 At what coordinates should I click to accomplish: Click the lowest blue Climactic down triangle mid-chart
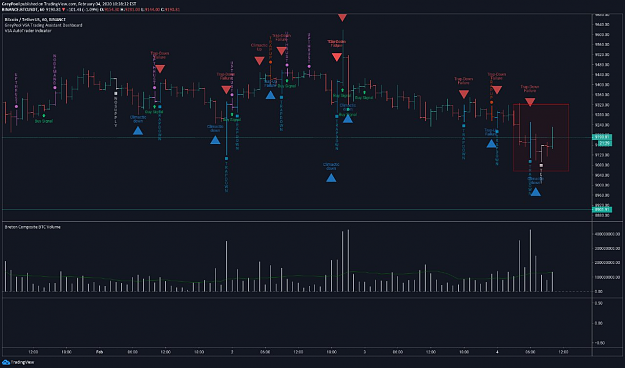331,178
